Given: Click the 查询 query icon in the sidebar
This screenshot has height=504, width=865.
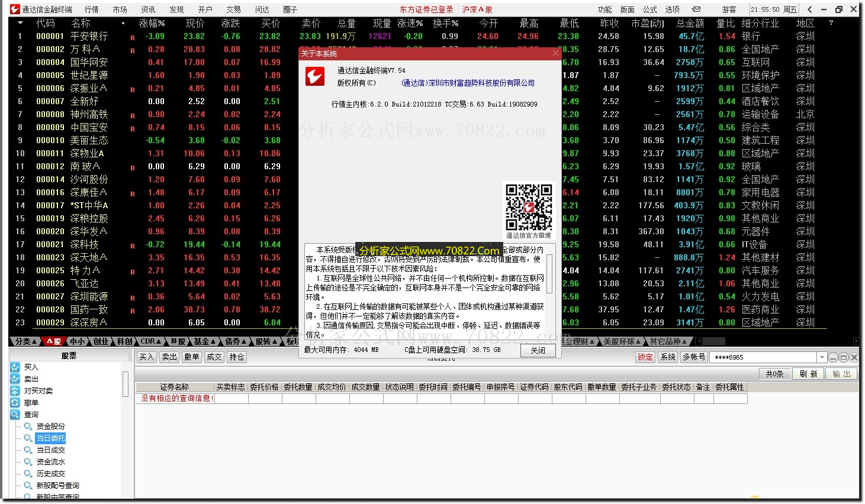Looking at the screenshot, I should [x=15, y=415].
